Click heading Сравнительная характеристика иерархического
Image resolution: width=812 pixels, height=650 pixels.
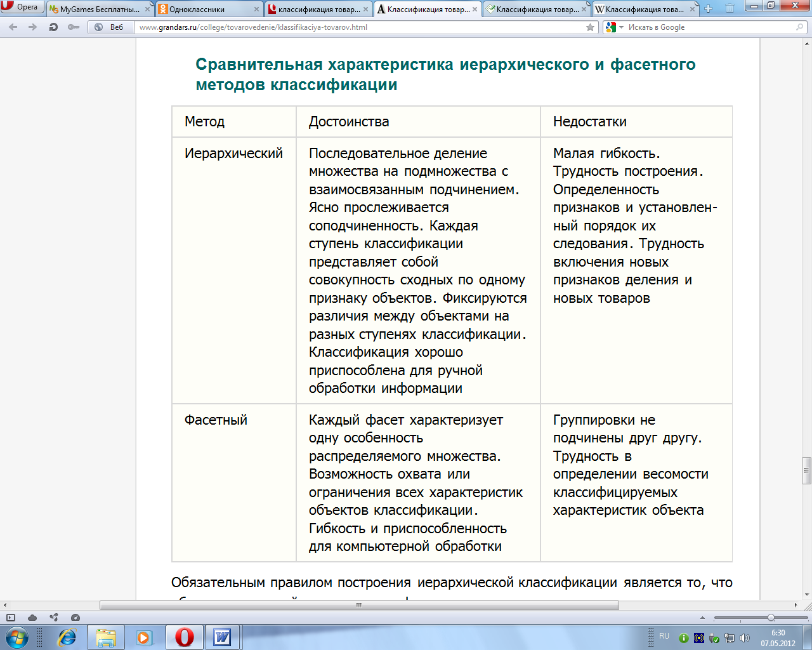tap(445, 74)
